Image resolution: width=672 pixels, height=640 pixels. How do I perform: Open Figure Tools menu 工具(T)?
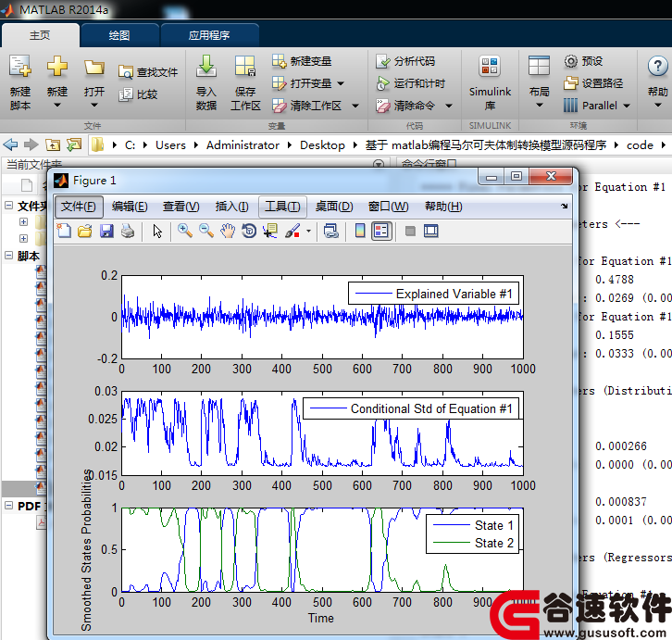click(282, 207)
